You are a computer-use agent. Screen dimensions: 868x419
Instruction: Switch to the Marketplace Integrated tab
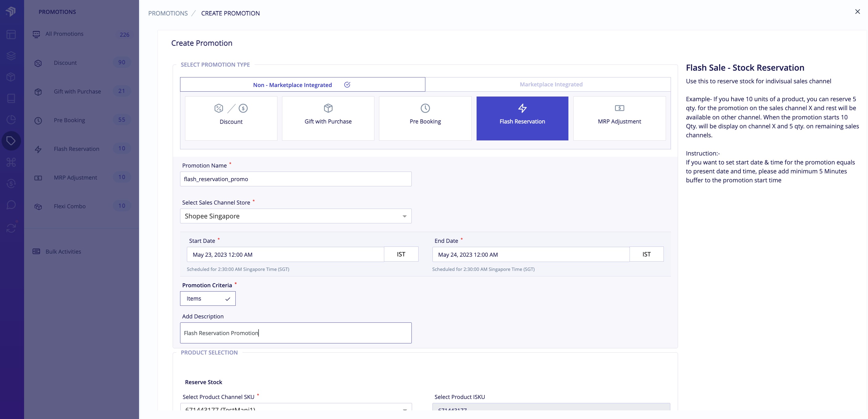[x=548, y=85]
